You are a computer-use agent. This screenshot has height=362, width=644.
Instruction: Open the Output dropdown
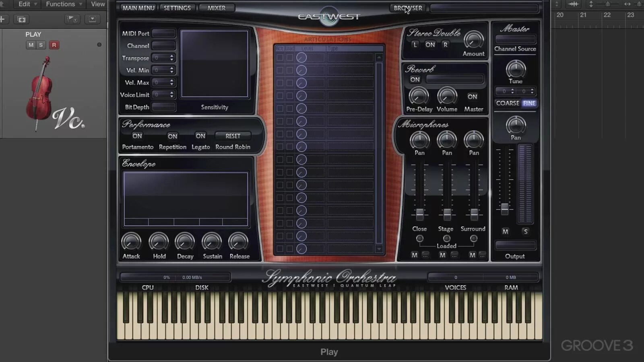[x=515, y=245]
